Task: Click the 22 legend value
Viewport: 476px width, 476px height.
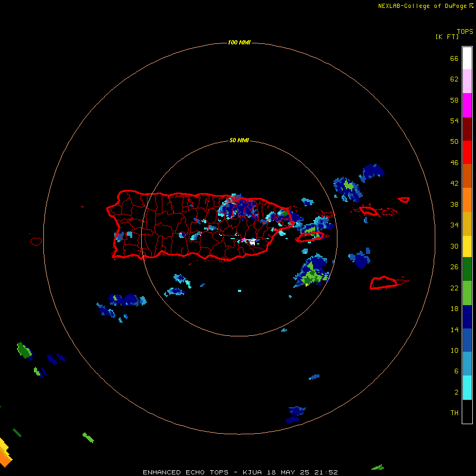Action: point(454,288)
